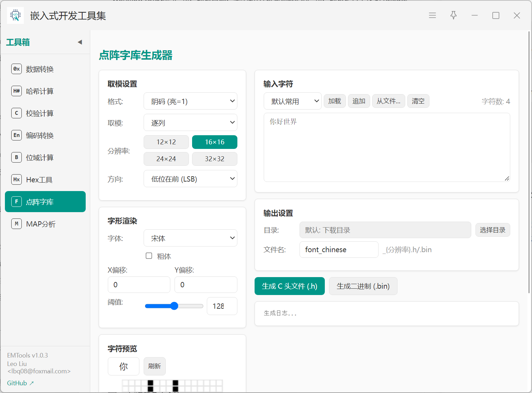Click the vertical scrollbar on right edge
532x393 pixels.
click(529, 162)
